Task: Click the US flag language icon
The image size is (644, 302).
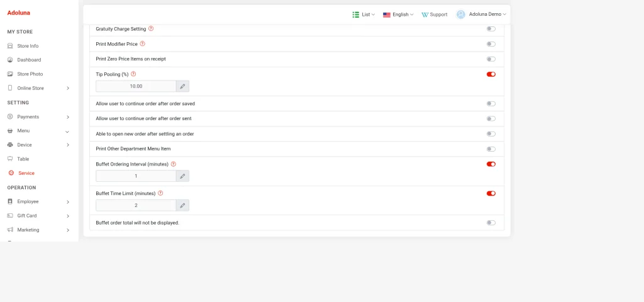Action: click(387, 14)
